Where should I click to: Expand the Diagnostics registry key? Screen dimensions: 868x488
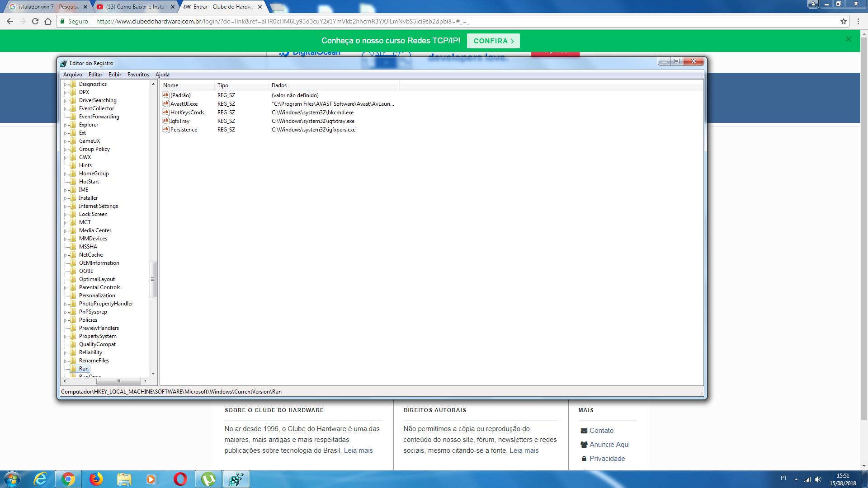[65, 84]
